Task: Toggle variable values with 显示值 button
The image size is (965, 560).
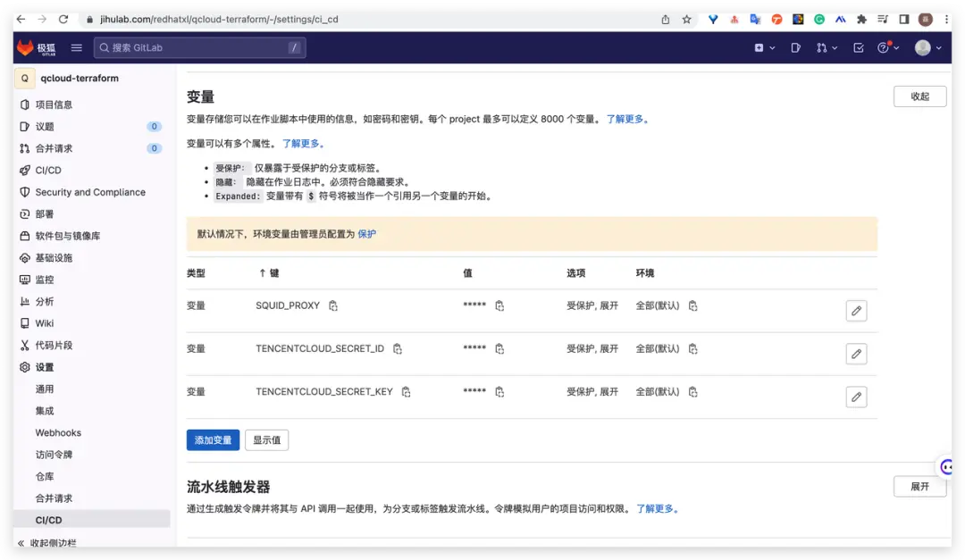Action: [x=266, y=440]
